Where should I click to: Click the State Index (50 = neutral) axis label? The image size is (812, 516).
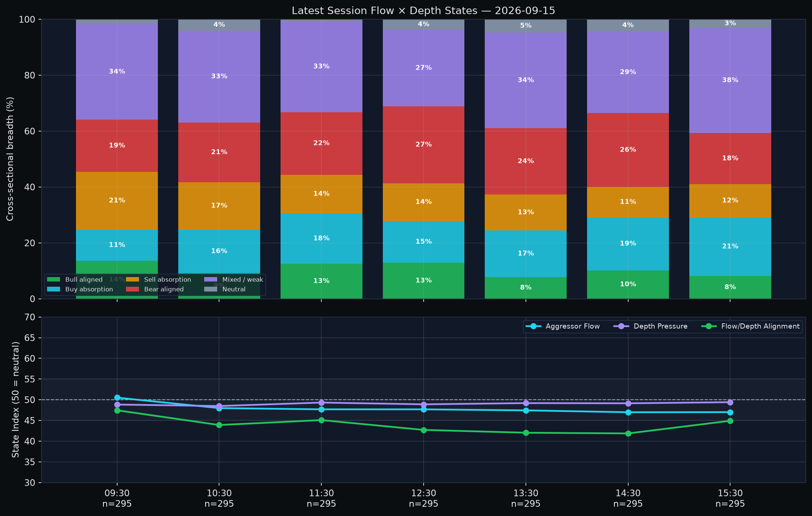tap(15, 400)
